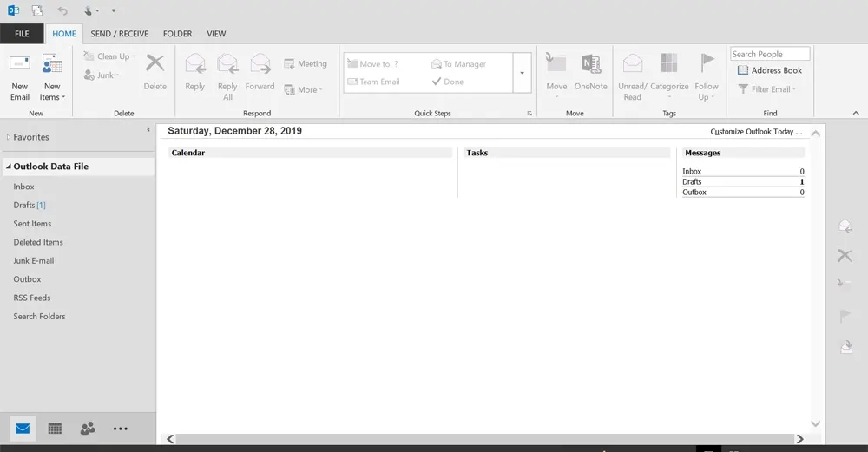The image size is (868, 452).
Task: Switch to the VIEW tab
Action: tap(216, 34)
